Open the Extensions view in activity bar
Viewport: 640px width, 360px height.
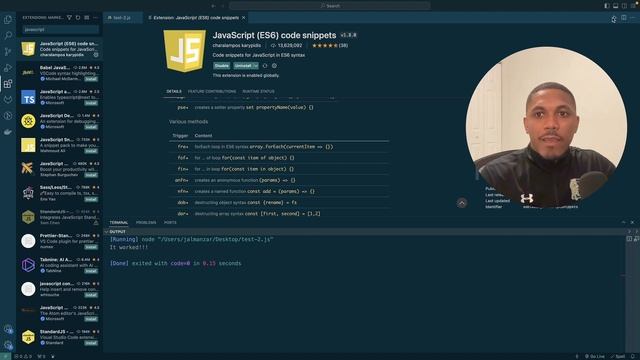pyautogui.click(x=8, y=84)
